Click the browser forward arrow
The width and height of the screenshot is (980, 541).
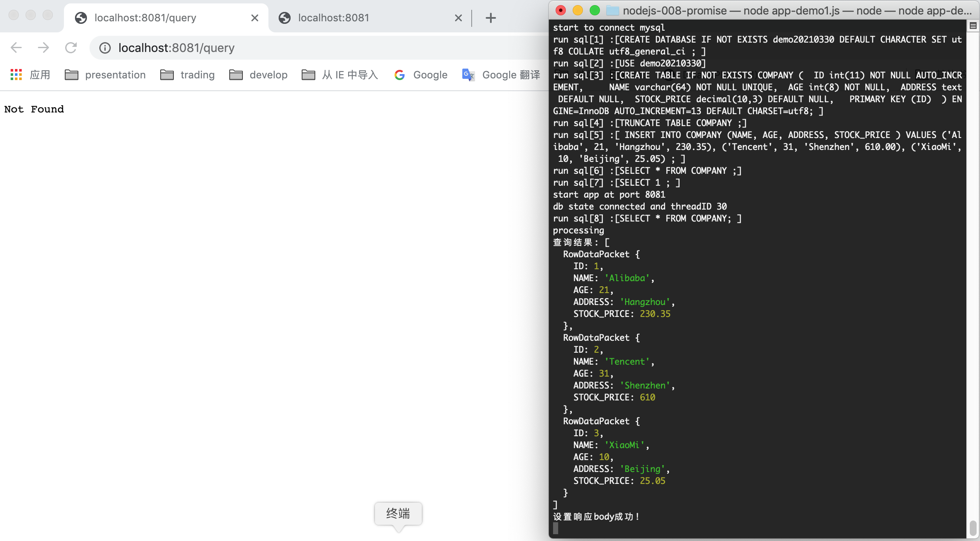click(43, 48)
